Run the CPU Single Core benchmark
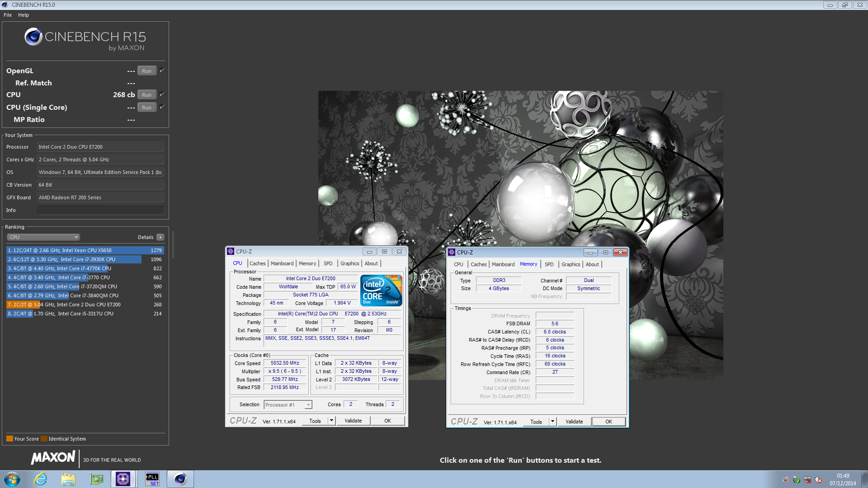868x488 pixels. [x=147, y=108]
